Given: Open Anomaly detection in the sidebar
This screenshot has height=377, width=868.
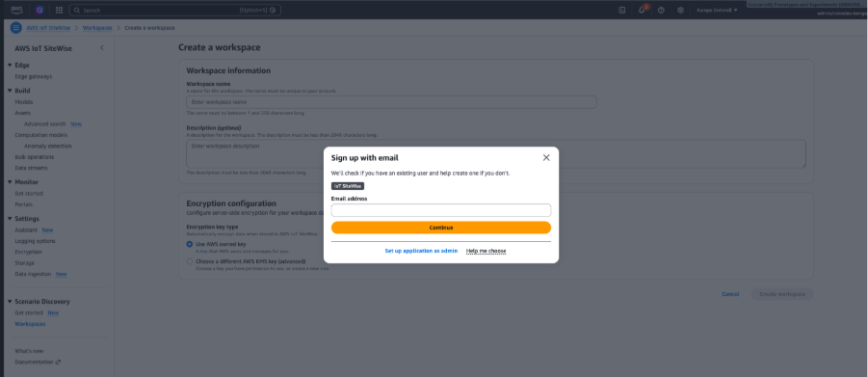Looking at the screenshot, I should 47,146.
